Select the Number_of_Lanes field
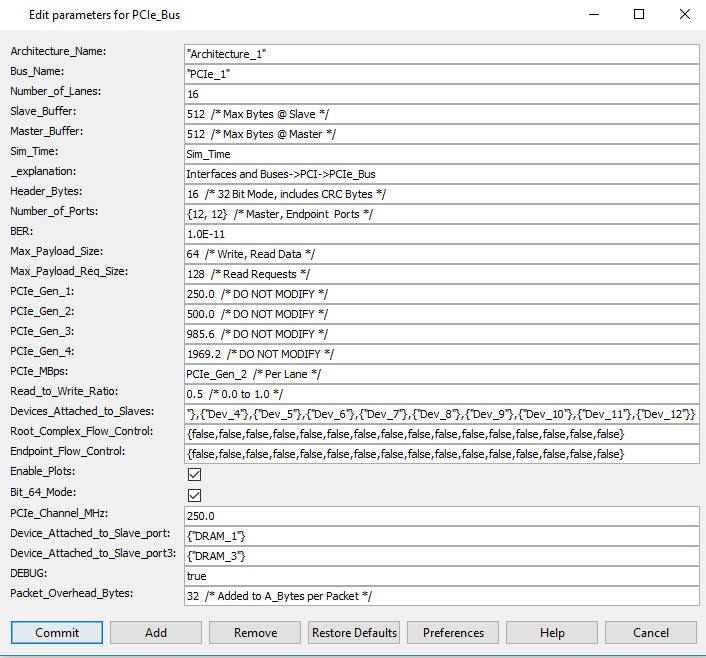 coord(440,94)
